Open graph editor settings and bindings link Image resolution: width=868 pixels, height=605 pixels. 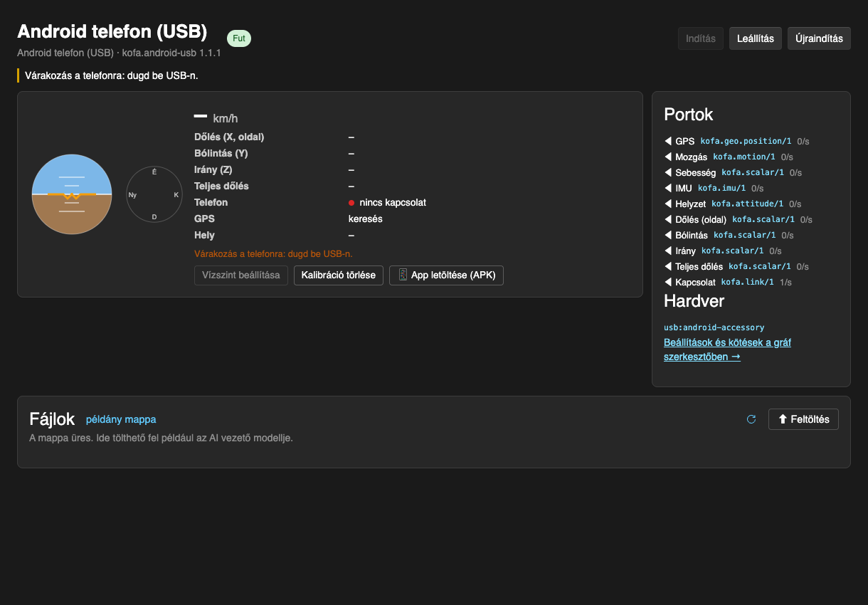coord(727,349)
